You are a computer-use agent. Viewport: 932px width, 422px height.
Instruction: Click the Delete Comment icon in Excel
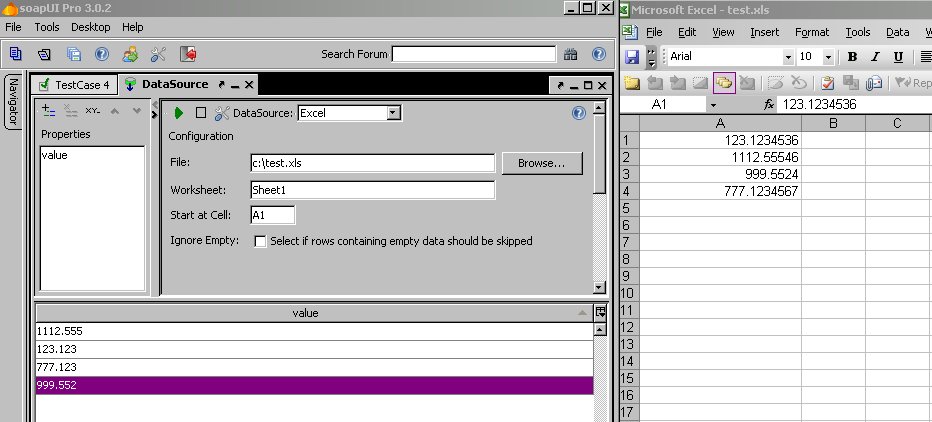(x=747, y=83)
